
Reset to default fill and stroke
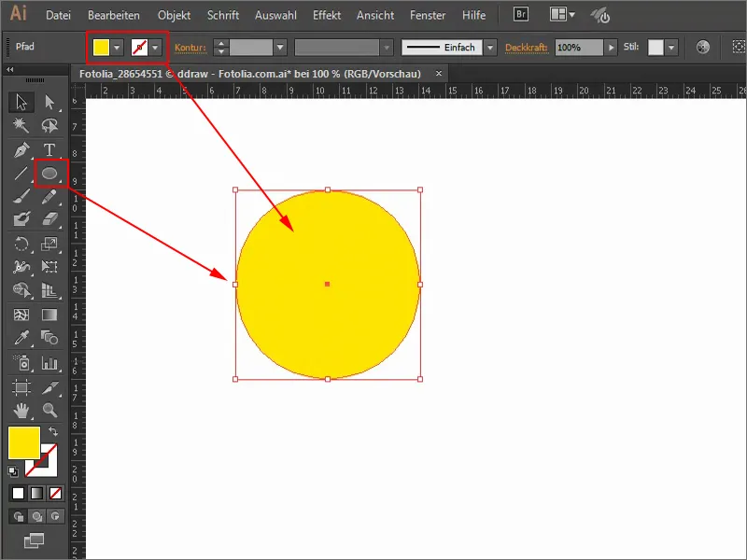click(13, 471)
